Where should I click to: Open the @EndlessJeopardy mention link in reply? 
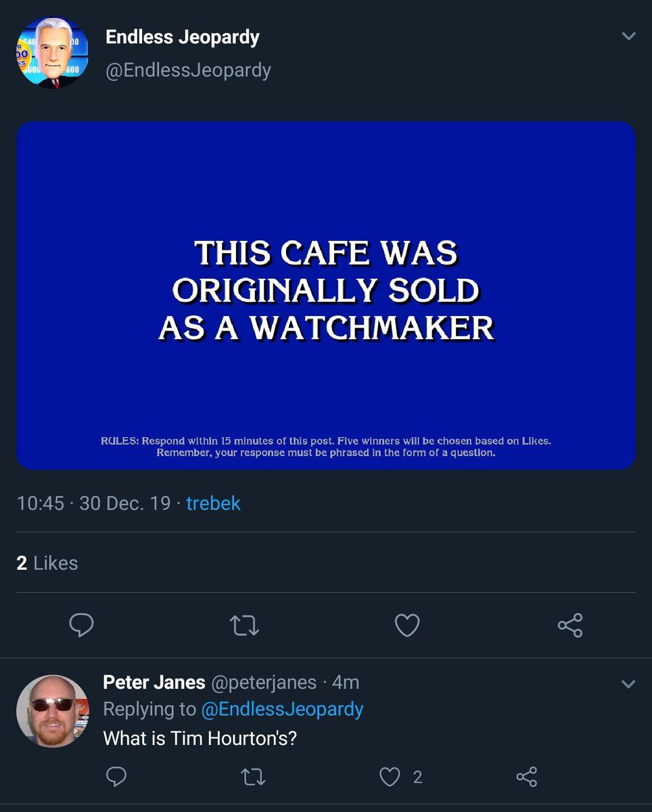[x=282, y=709]
